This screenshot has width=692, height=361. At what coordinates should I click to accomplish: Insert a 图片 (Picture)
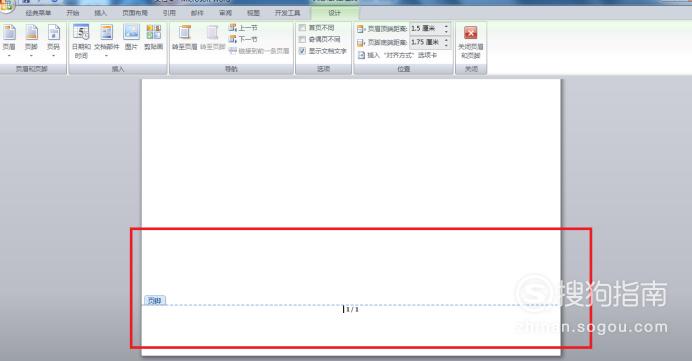click(x=131, y=37)
